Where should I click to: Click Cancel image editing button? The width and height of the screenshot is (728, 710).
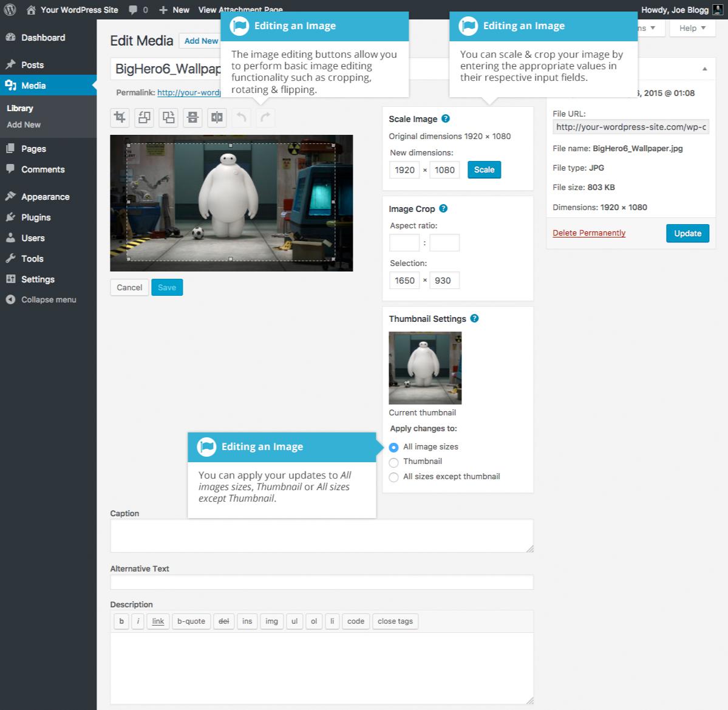[129, 287]
